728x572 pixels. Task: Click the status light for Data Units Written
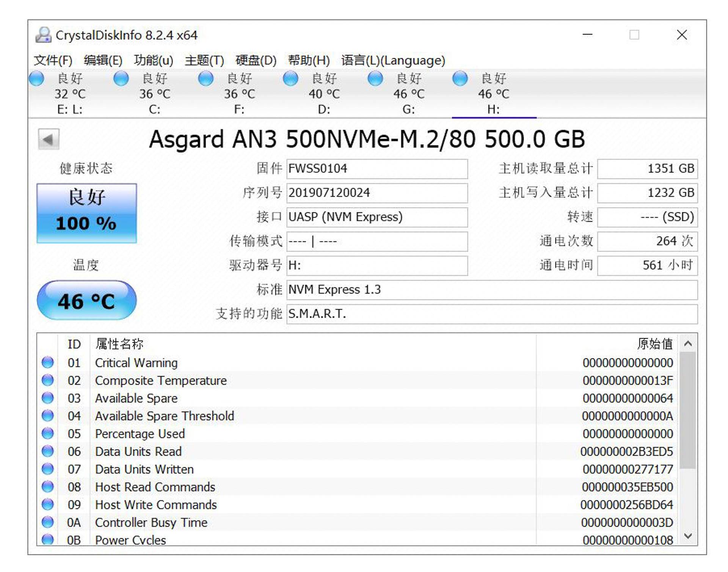(48, 469)
